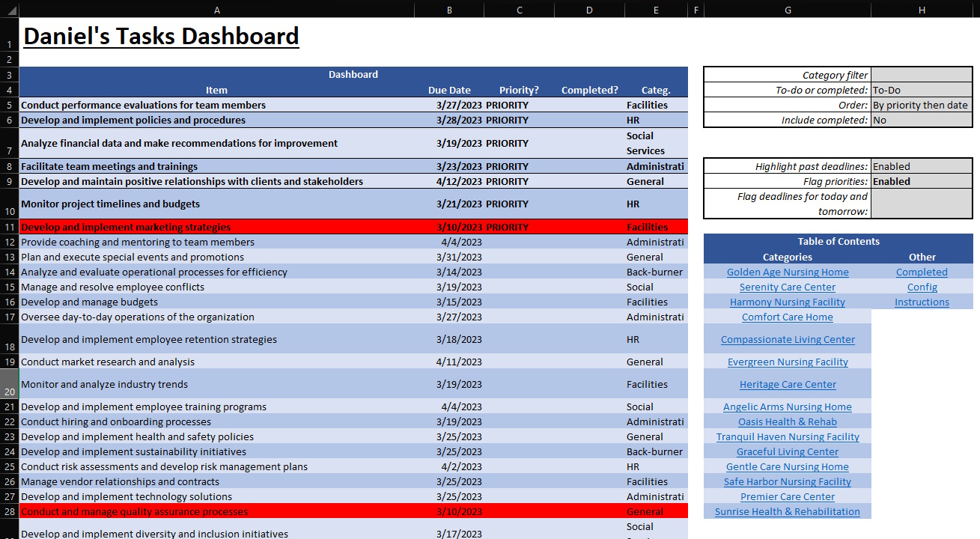Select row 11 header

point(8,227)
